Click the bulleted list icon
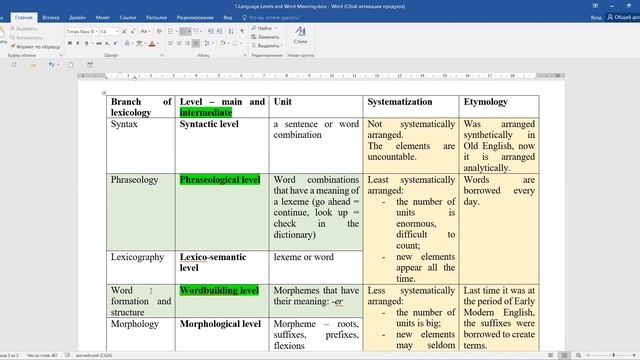Image resolution: width=640 pixels, height=360 pixels. (171, 31)
